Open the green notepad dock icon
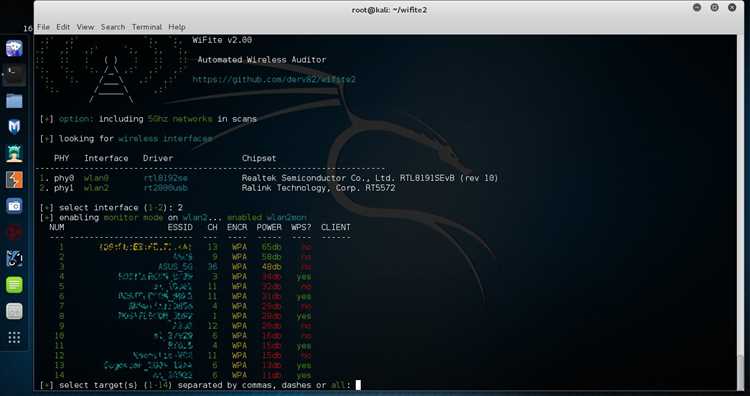The width and height of the screenshot is (750, 396). 14,285
